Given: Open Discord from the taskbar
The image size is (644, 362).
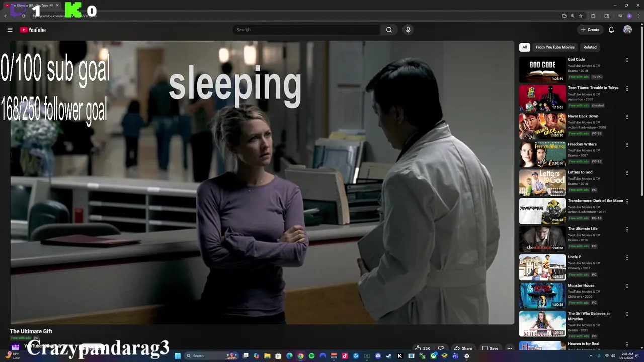Looking at the screenshot, I should point(378,356).
